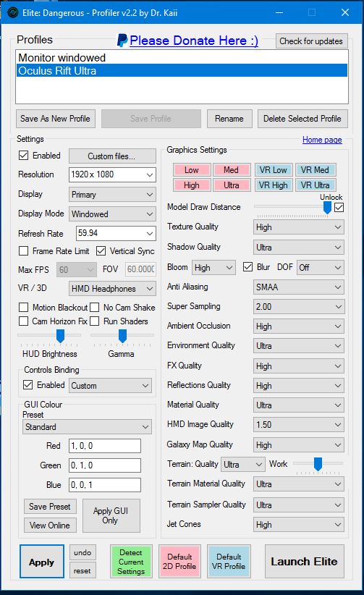Screen dimensions: 364x595
Task: Select the VR Ultra preset button
Action: click(315, 185)
